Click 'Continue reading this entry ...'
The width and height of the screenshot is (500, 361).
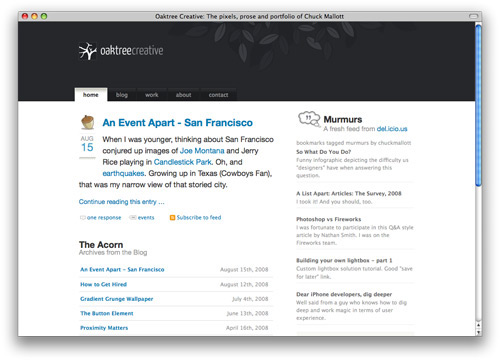coord(122,202)
